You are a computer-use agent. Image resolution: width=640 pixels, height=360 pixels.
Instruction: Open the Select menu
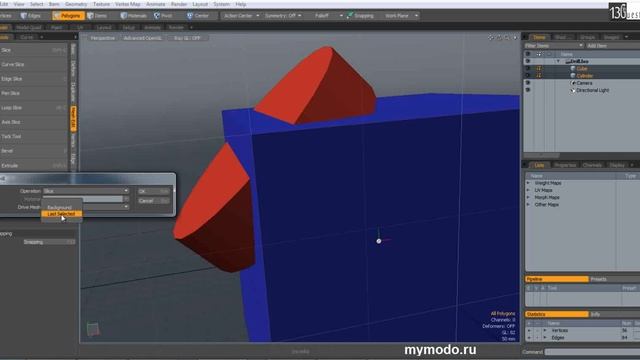point(36,4)
